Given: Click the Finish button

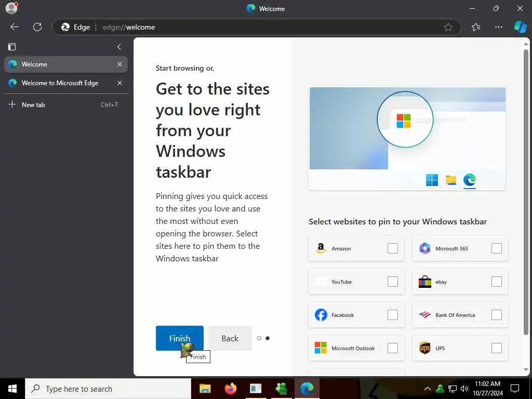Looking at the screenshot, I should point(179,338).
